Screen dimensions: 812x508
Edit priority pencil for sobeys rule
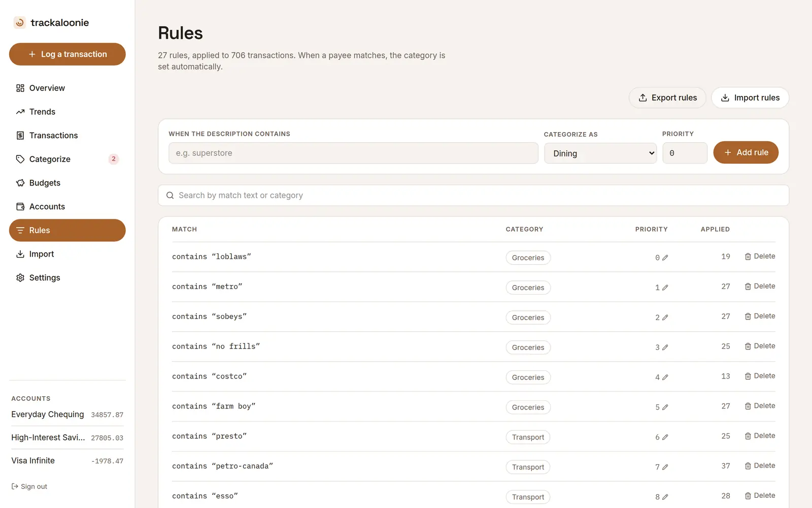(665, 317)
